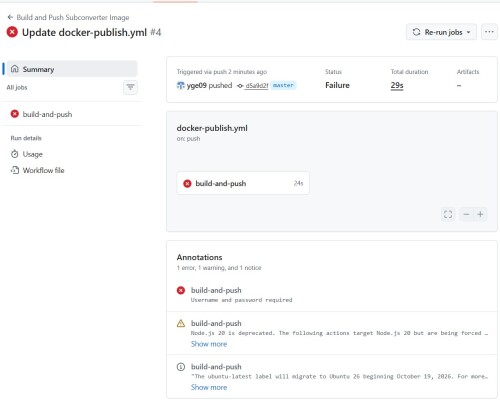The width and height of the screenshot is (500, 409).
Task: Click 'Username and password required' error text
Action: (241, 300)
